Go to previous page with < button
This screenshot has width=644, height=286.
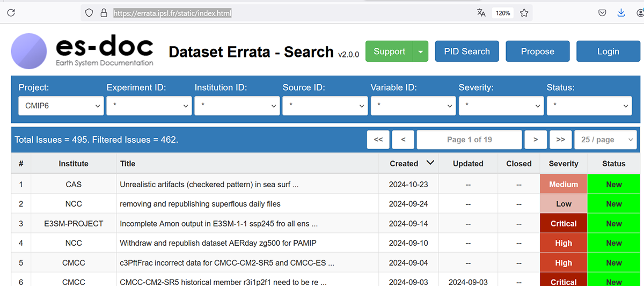403,140
